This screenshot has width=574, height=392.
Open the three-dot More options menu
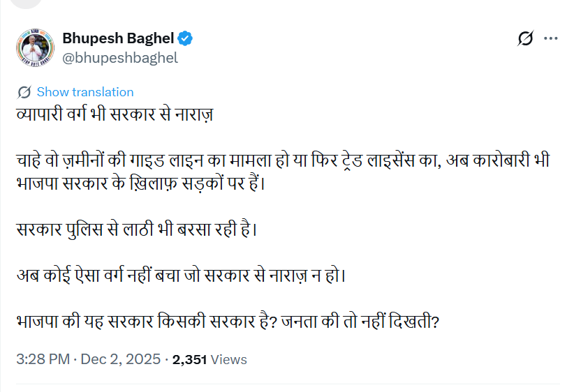pyautogui.click(x=550, y=39)
